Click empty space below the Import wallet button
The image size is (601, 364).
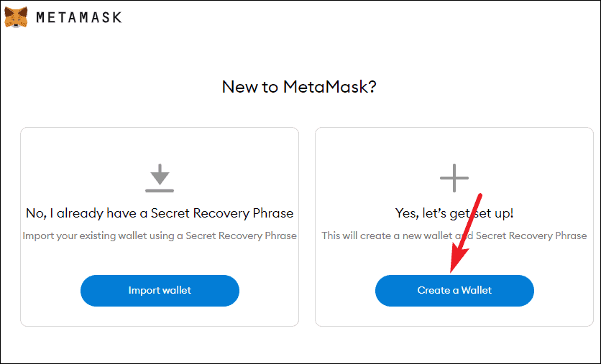pyautogui.click(x=160, y=316)
